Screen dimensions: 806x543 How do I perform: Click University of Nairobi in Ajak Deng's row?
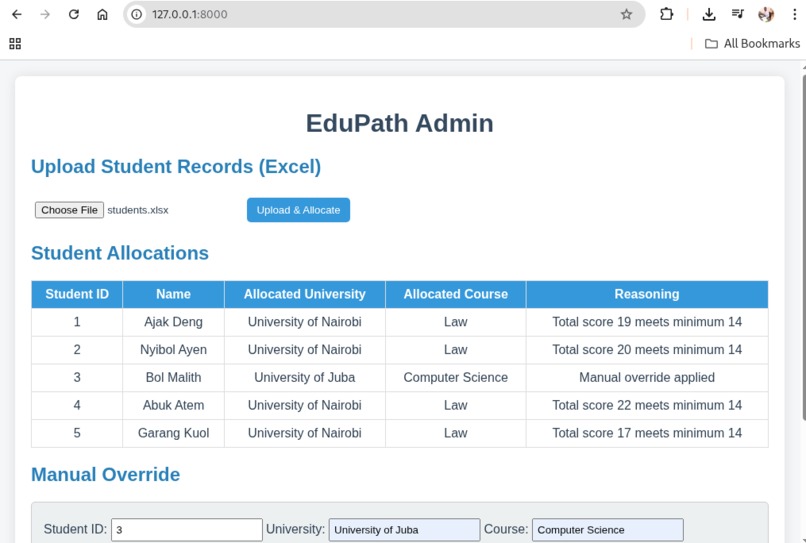coord(305,322)
